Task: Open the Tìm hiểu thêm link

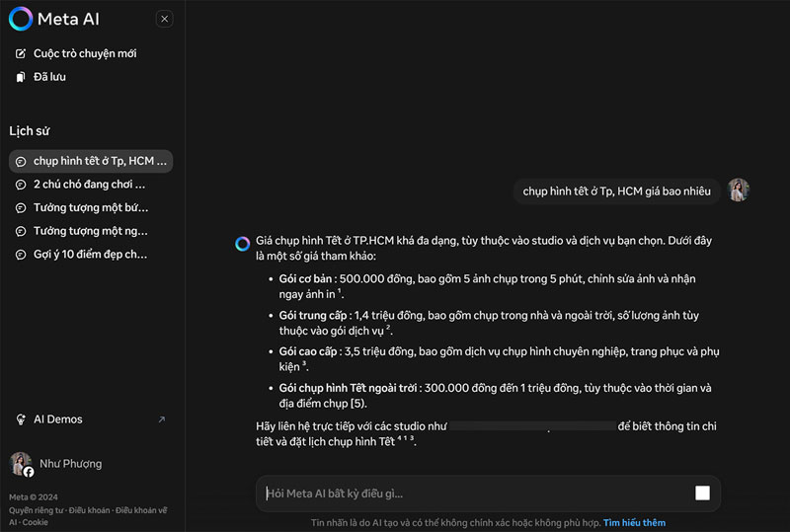Action: click(x=634, y=522)
